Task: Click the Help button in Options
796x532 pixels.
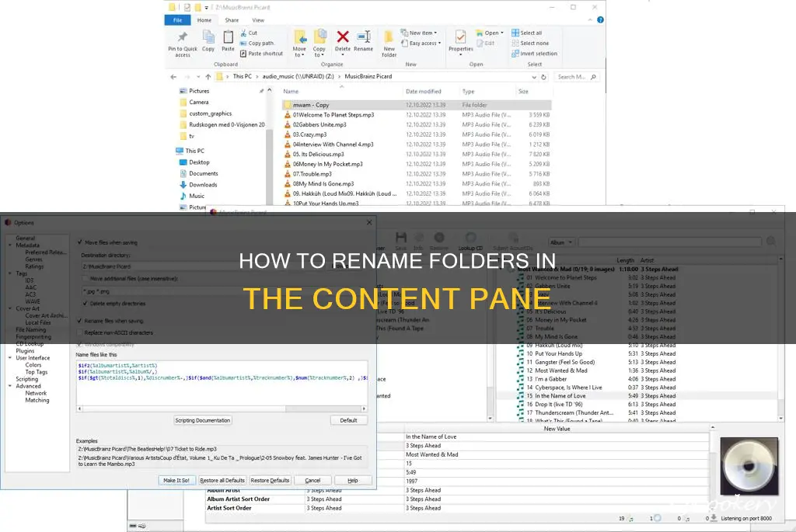Action: tap(353, 480)
